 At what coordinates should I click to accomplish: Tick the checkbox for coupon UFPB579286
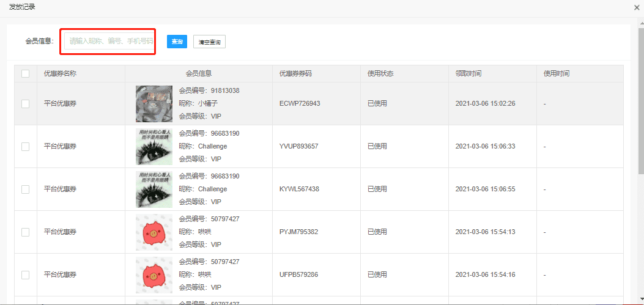click(x=25, y=275)
